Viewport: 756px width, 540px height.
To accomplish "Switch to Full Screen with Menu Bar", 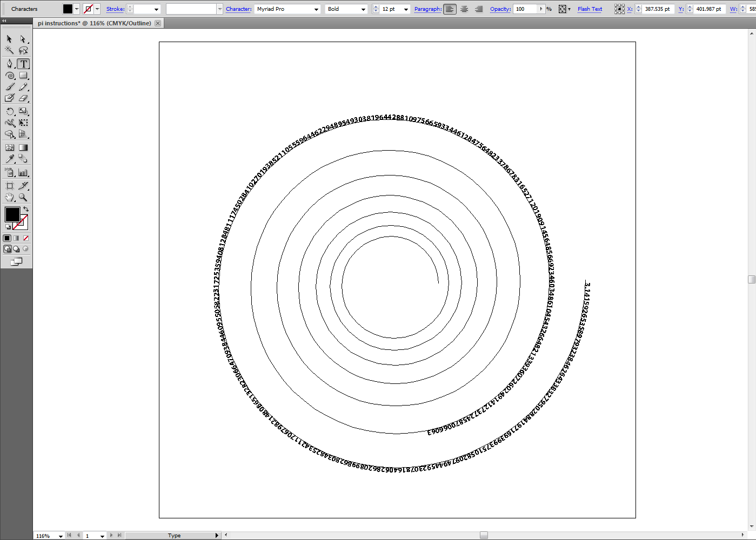I will 16,249.
